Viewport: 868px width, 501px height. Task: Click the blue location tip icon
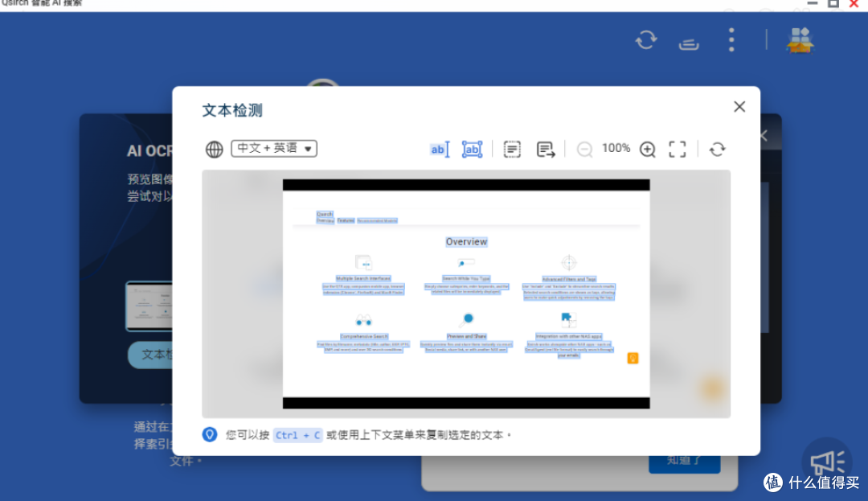[210, 434]
